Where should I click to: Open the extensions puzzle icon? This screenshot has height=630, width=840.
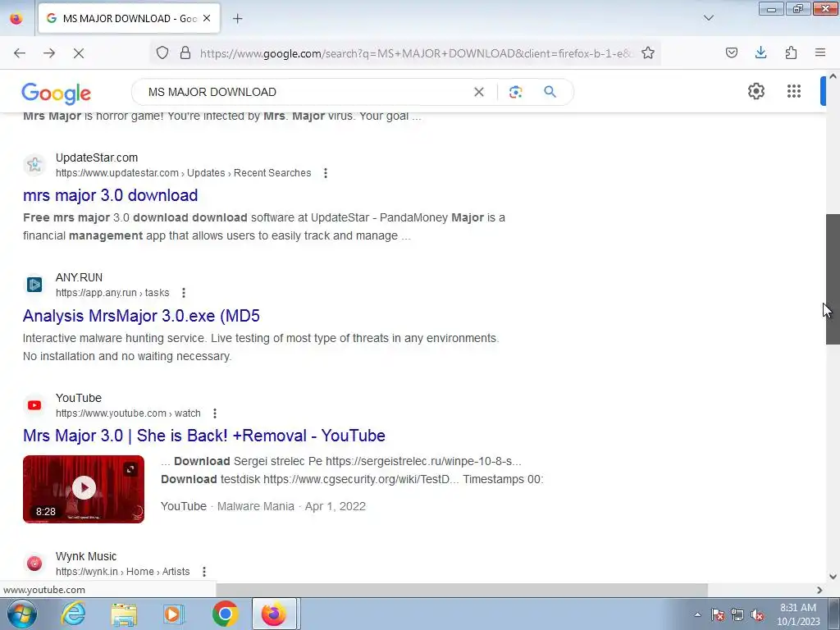(x=791, y=52)
